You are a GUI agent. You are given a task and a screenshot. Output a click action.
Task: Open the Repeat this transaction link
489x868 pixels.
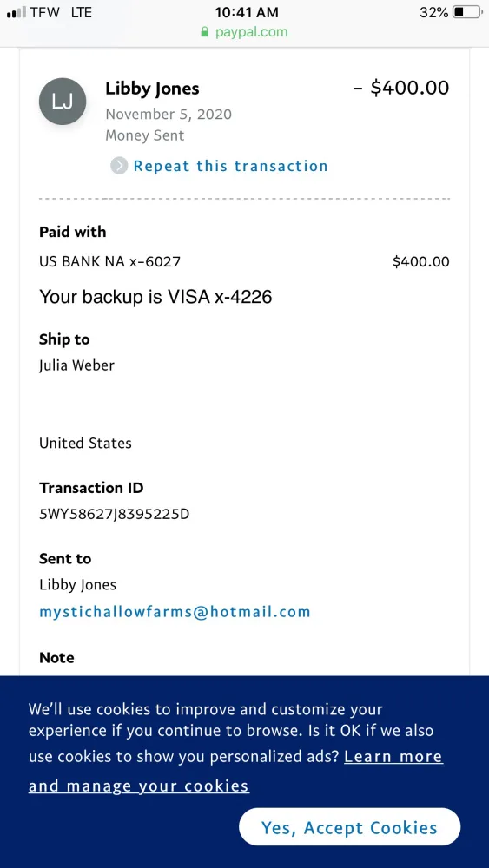tap(230, 166)
